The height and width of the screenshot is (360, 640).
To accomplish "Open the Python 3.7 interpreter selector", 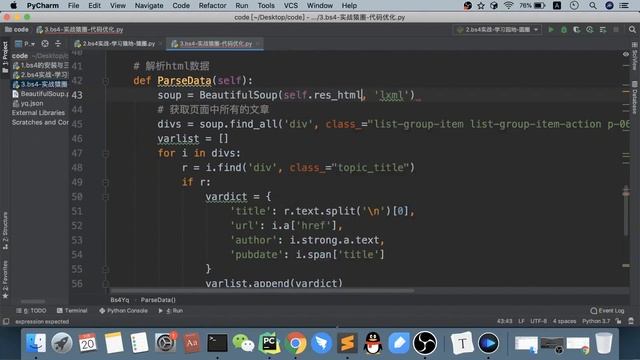I will tap(596, 321).
